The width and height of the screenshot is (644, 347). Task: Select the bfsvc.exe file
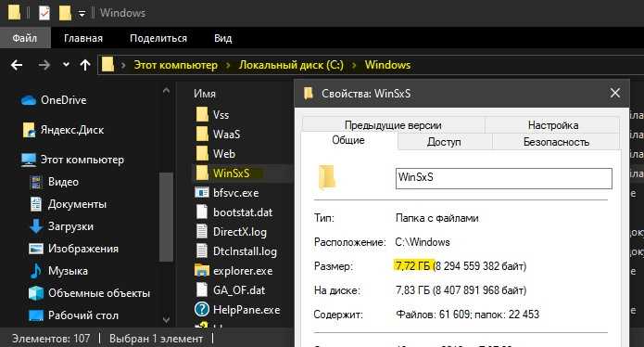click(235, 192)
